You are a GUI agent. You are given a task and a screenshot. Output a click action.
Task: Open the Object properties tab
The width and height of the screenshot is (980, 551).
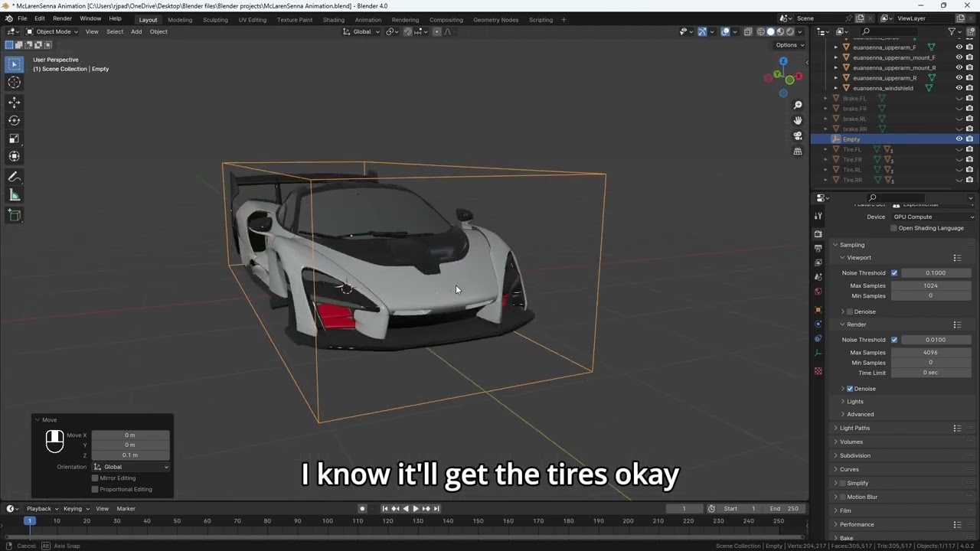click(x=818, y=310)
